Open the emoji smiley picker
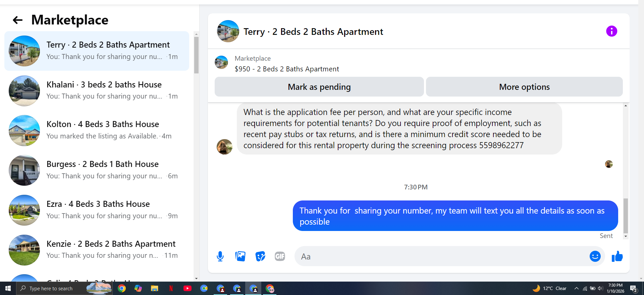This screenshot has height=295, width=644. (595, 256)
